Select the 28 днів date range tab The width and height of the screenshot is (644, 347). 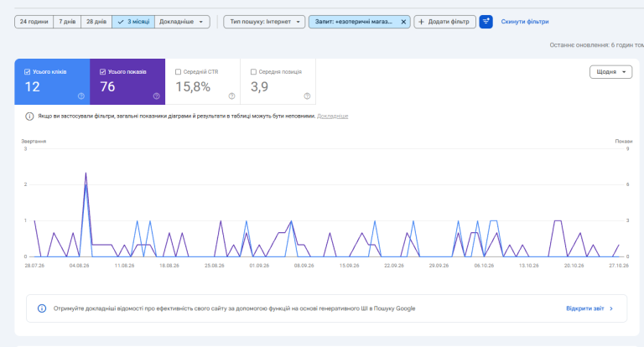pyautogui.click(x=96, y=22)
